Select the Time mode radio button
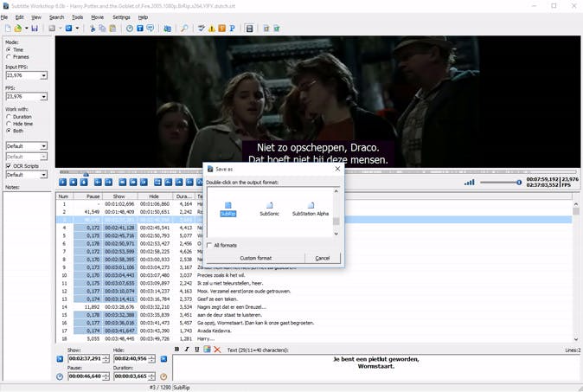The image size is (583, 392). point(9,49)
